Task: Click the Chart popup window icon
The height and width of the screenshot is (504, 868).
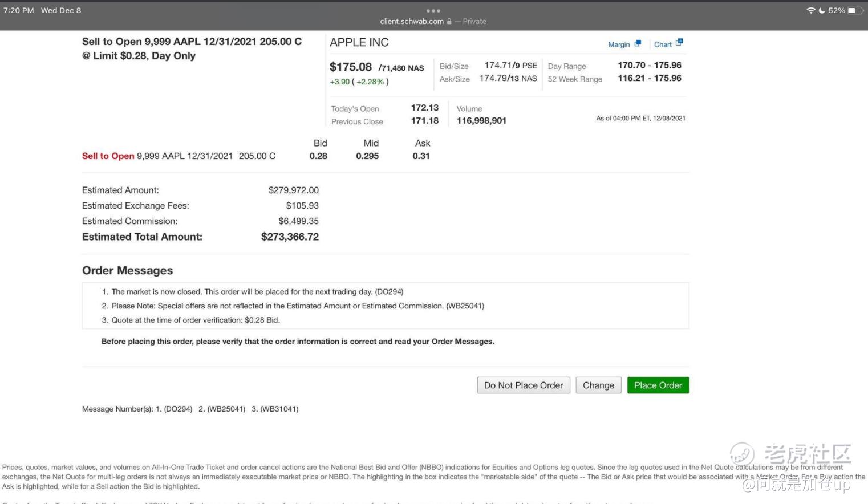Action: click(x=679, y=43)
